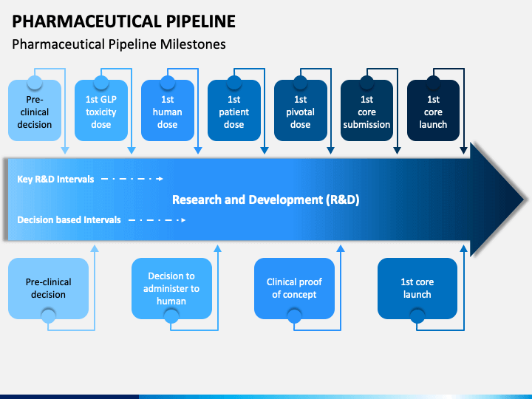Click down arrowhead right of '1st GLP toxicity dose'
The height and width of the screenshot is (399, 532).
click(132, 151)
